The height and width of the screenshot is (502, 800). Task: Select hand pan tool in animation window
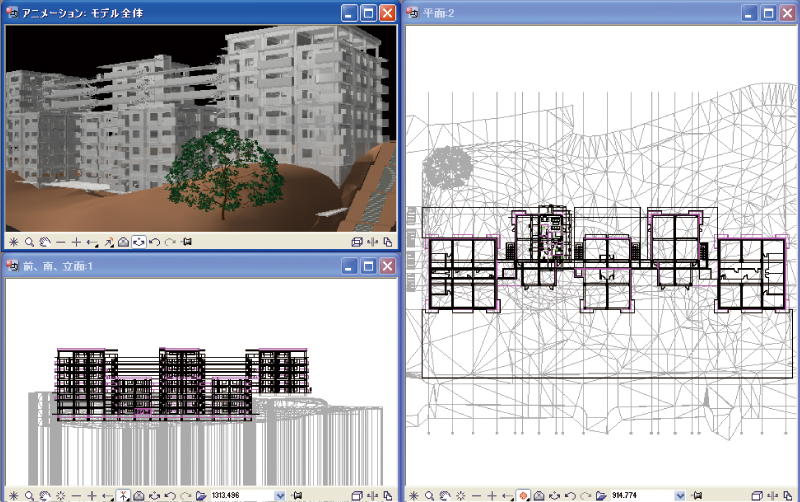(45, 242)
